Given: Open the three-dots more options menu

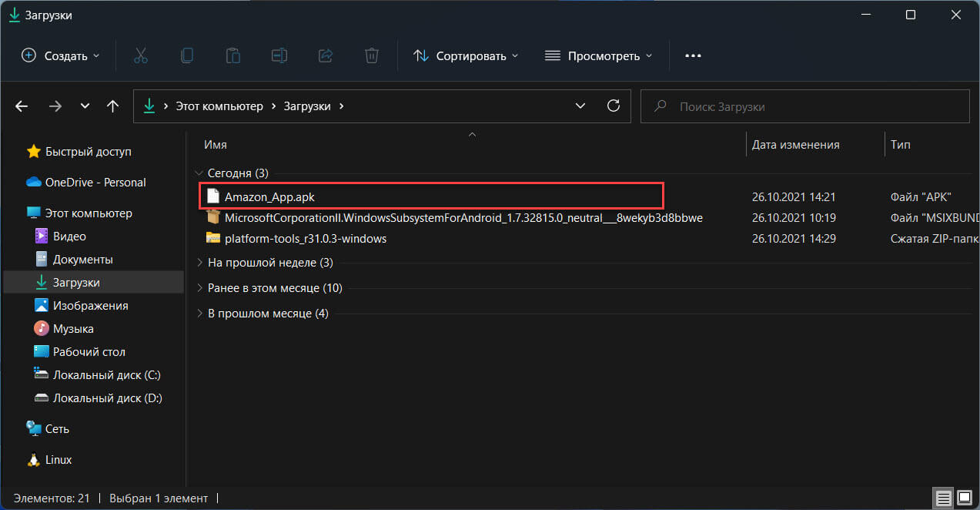Looking at the screenshot, I should coord(693,55).
